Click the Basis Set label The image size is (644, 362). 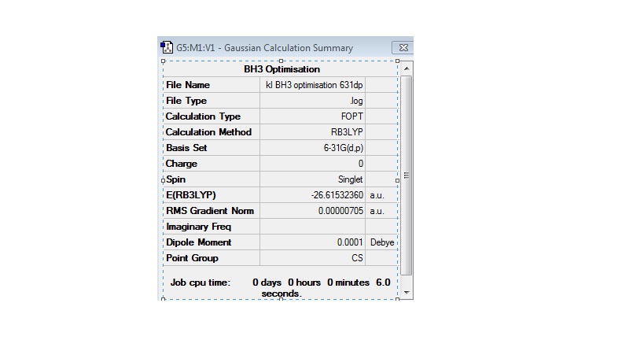point(186,148)
